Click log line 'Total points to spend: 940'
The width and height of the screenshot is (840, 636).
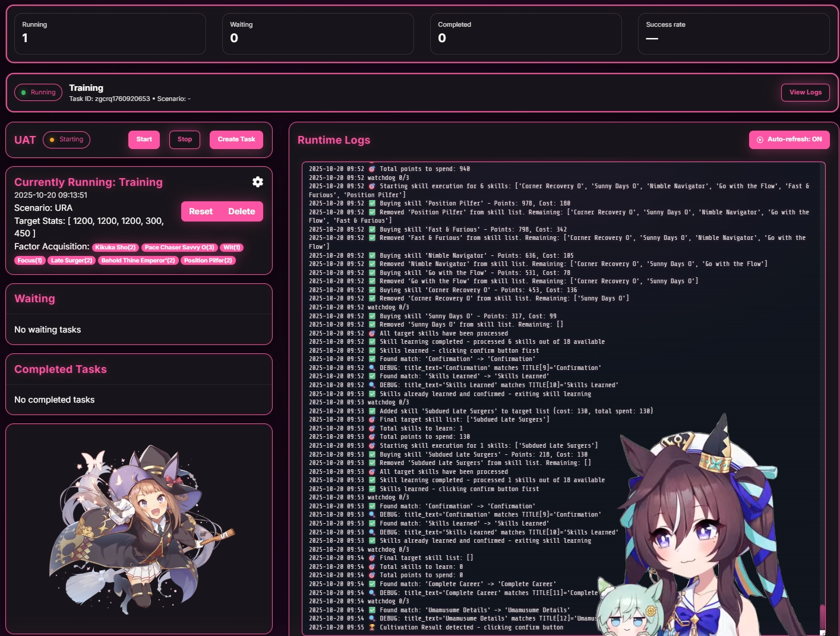389,169
